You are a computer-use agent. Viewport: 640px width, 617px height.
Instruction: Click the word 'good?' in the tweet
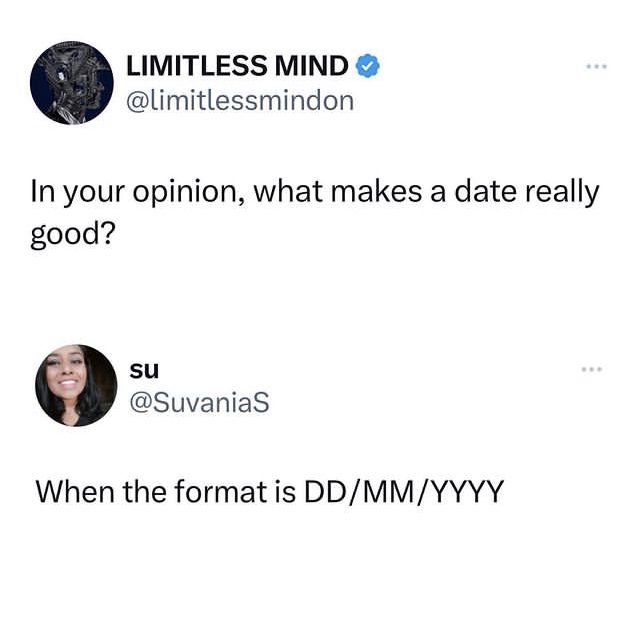pyautogui.click(x=73, y=235)
